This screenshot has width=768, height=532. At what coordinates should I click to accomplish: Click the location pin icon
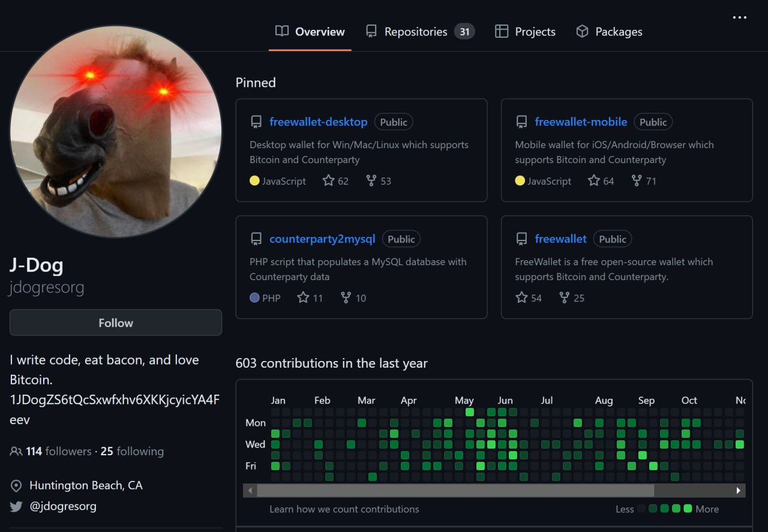click(16, 485)
